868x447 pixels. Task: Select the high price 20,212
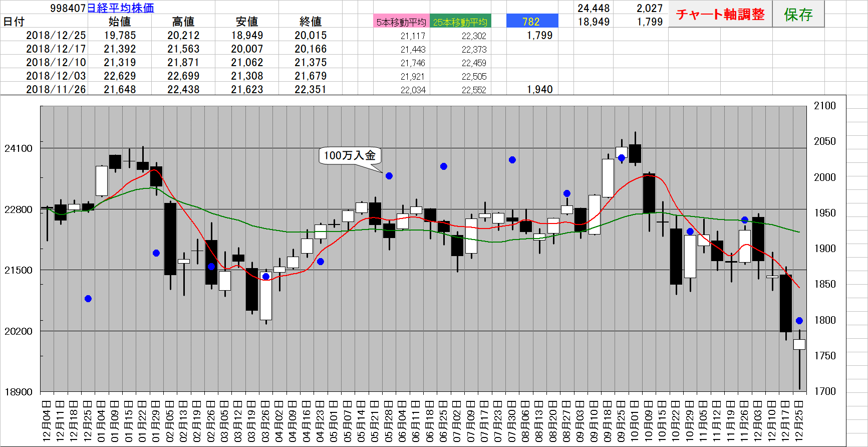pyautogui.click(x=183, y=35)
